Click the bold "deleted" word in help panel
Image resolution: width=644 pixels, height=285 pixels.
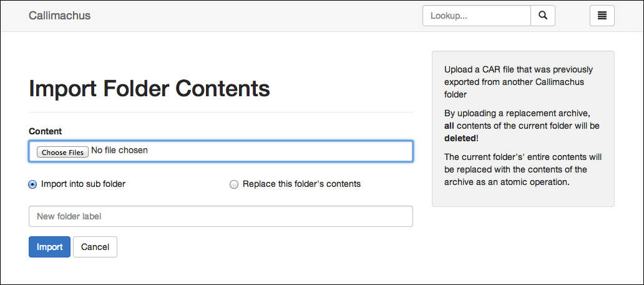coord(459,138)
